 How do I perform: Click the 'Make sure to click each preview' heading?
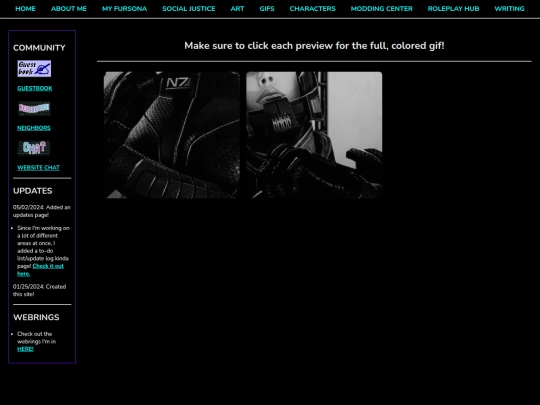pyautogui.click(x=314, y=46)
